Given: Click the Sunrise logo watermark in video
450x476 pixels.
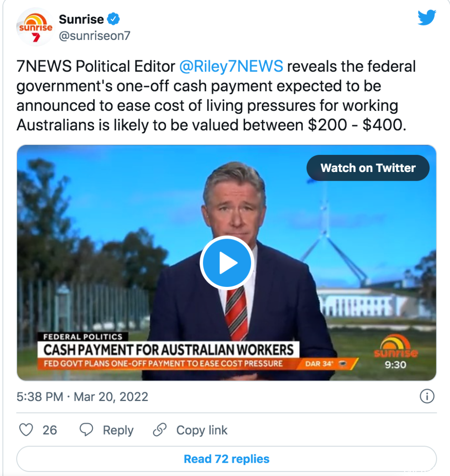Looking at the screenshot, I should (x=396, y=346).
